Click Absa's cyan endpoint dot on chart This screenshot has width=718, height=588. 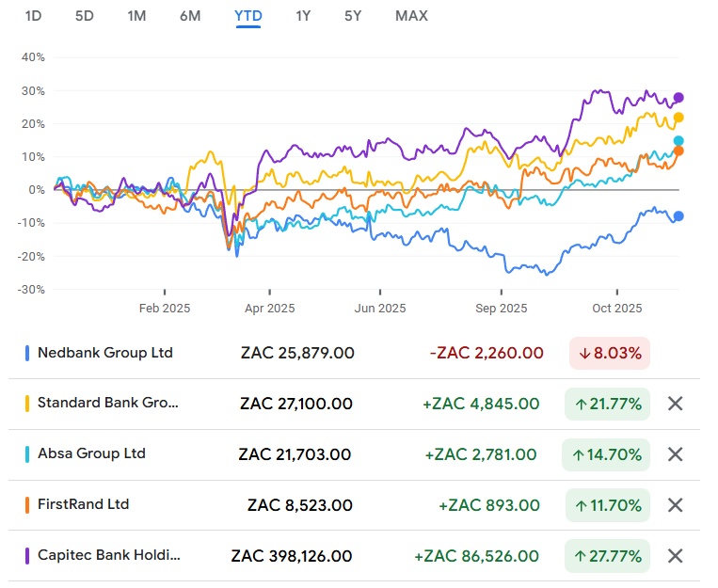[x=678, y=141]
